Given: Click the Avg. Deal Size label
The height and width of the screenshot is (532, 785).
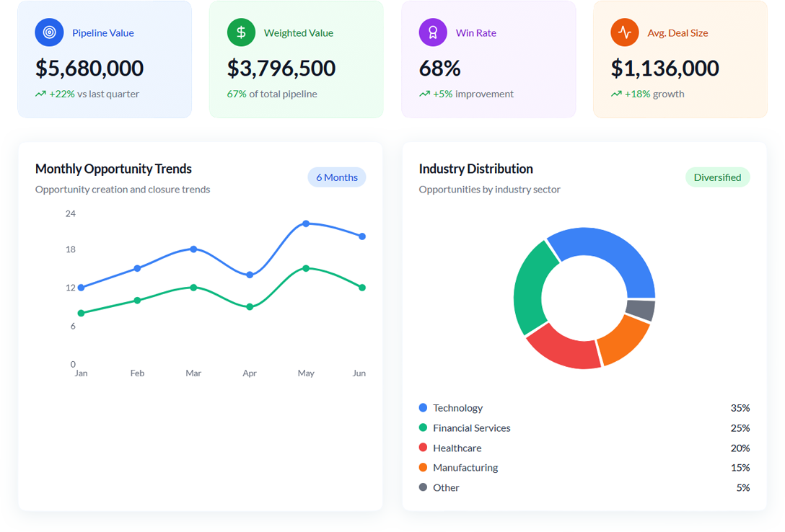Looking at the screenshot, I should coord(677,33).
